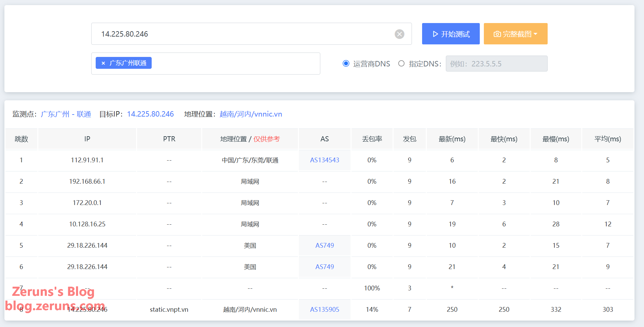
Task: Click the 平均(ms) column header
Action: pyautogui.click(x=607, y=139)
